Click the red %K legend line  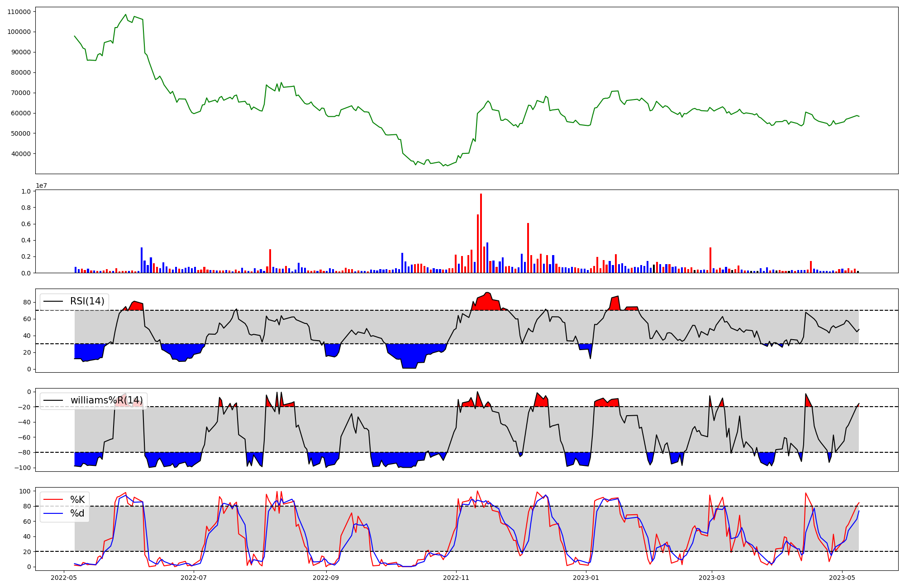click(x=53, y=500)
